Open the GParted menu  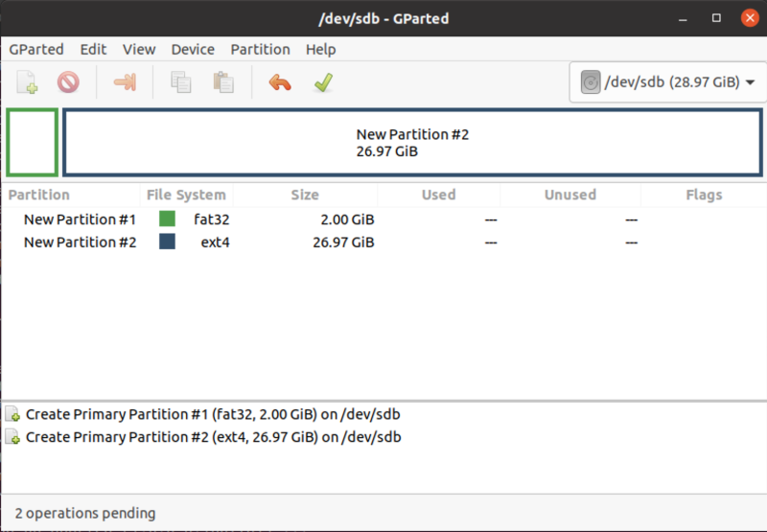[36, 50]
